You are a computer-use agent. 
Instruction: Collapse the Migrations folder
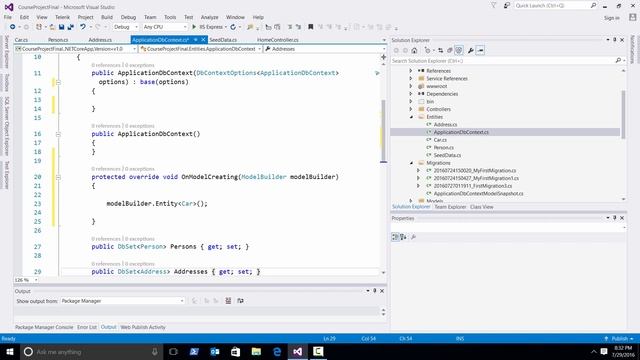[411, 163]
